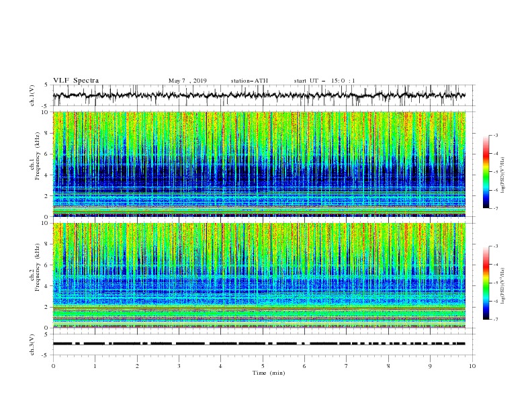Click the "Time (min)" x-axis label
This screenshot has height=411, width=532.
click(269, 373)
